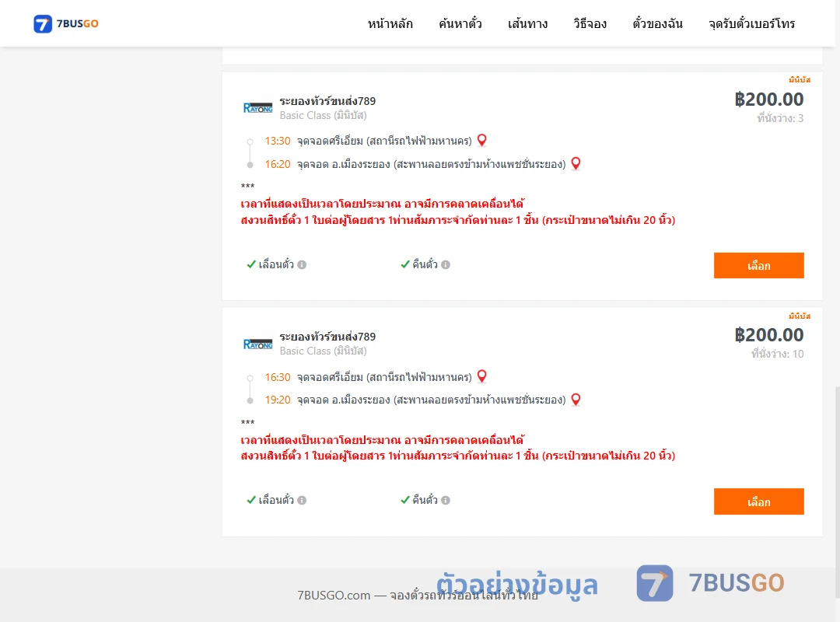Screen dimensions: 840x622
Task: Click the 7BUSGO logo in header
Action: click(66, 23)
